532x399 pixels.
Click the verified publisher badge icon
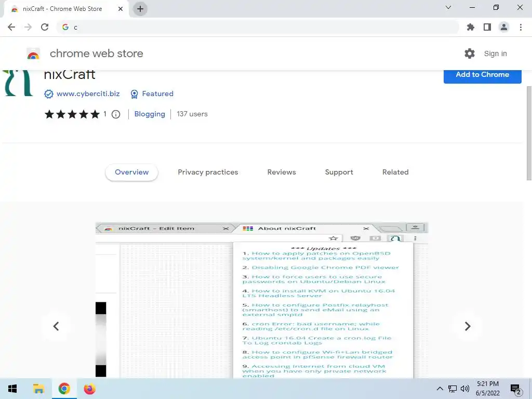[x=48, y=94]
